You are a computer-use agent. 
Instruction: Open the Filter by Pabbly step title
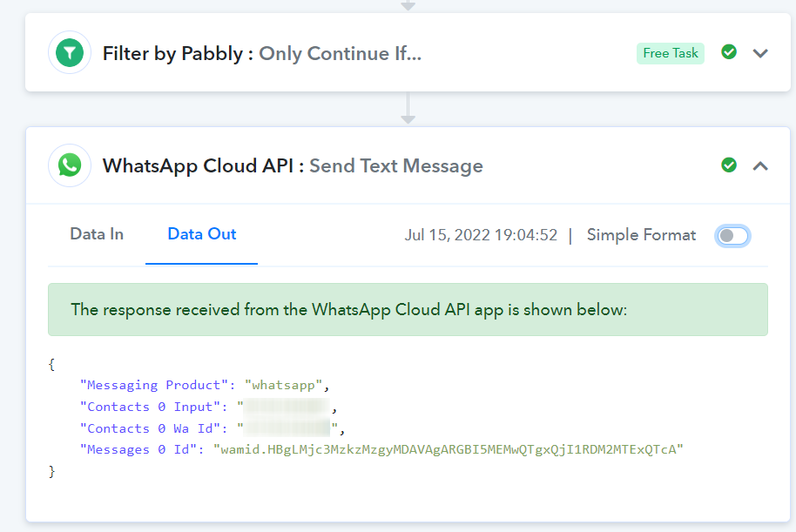tap(262, 53)
